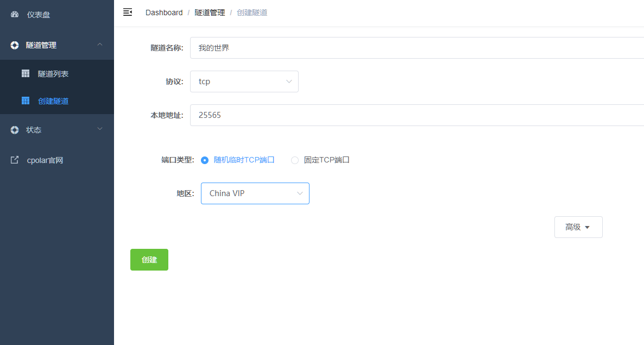This screenshot has height=345, width=644.
Task: Select the grid icon next to 隧道列表
Action: [x=26, y=73]
